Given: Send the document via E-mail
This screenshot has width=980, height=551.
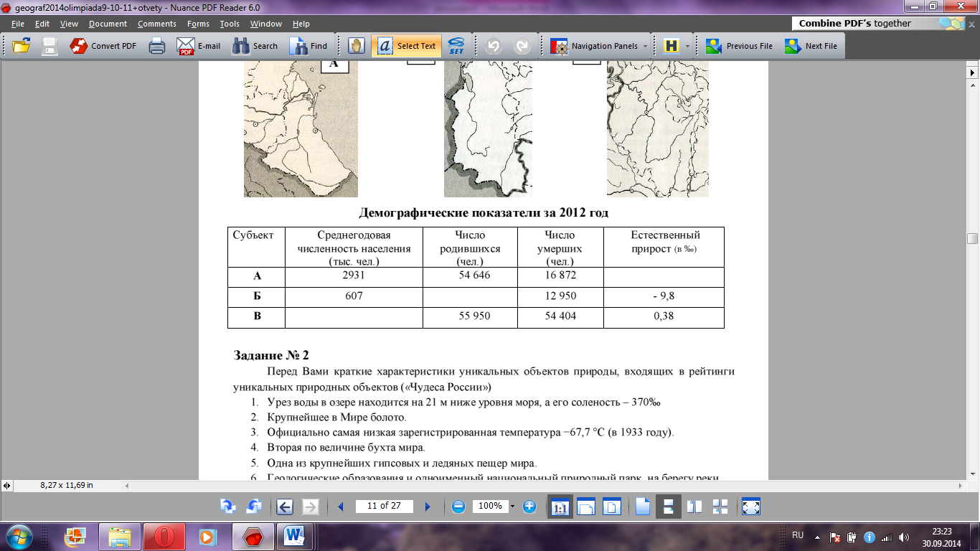Looking at the screenshot, I should tap(199, 46).
